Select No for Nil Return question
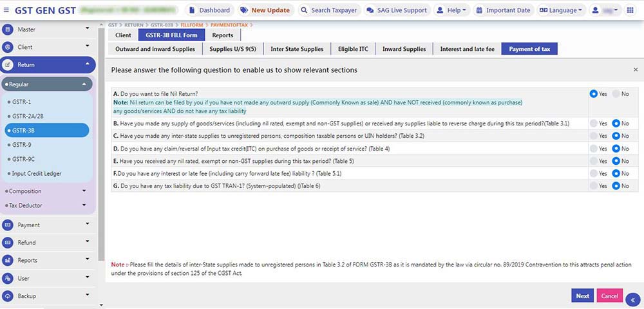Screen dimensions: 644x309 pos(616,94)
